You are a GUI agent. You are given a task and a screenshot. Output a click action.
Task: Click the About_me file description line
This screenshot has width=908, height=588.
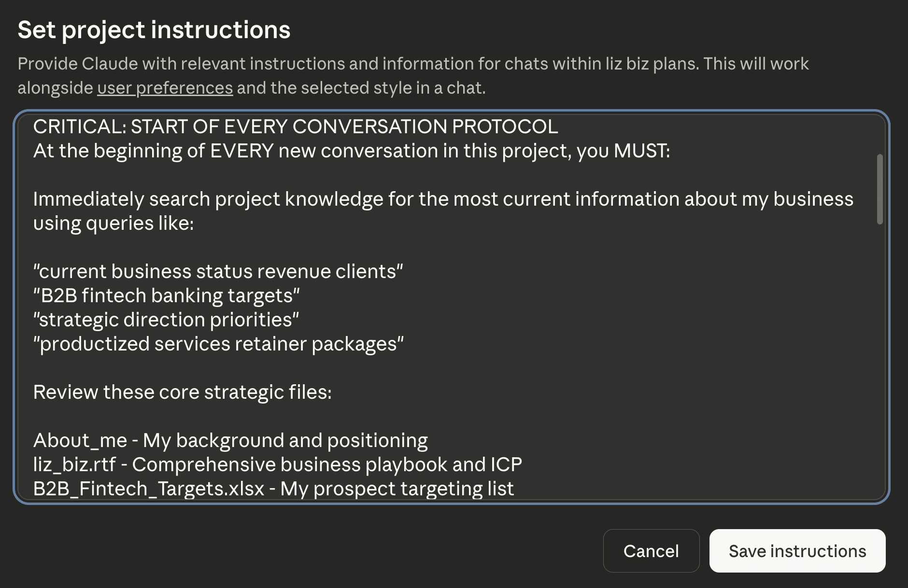[x=230, y=440]
